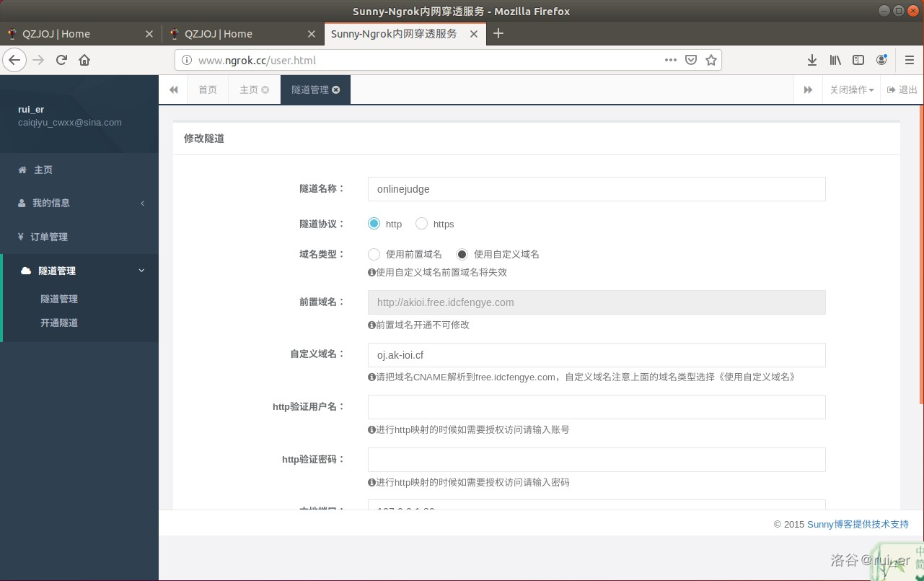Screen dimensions: 924x581
Task: Select the https protocol radio button
Action: 421,224
